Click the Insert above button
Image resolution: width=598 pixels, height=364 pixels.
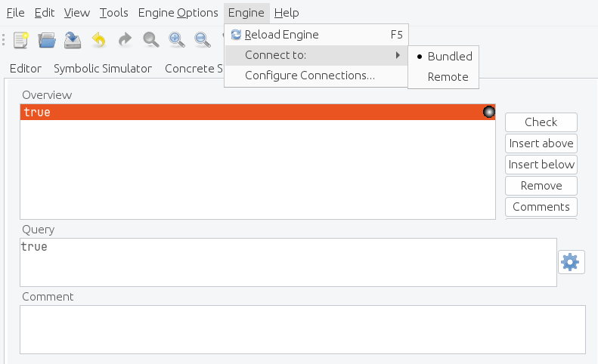coord(541,143)
